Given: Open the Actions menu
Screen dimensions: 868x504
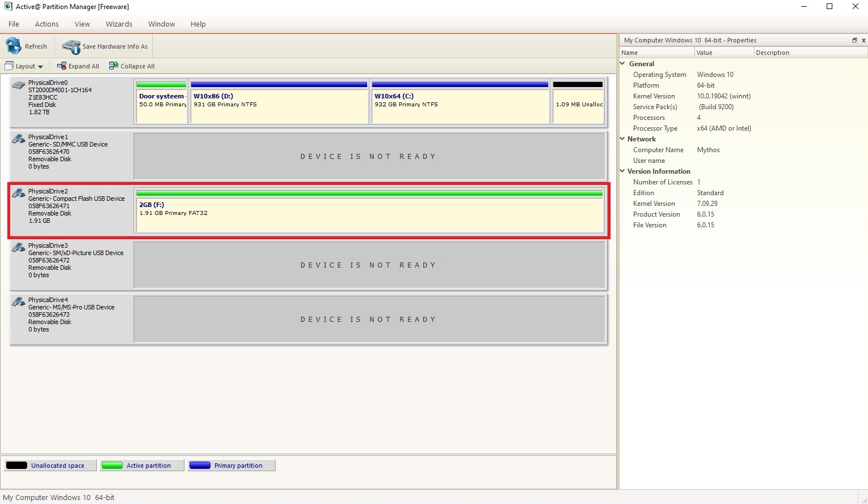Looking at the screenshot, I should click(x=46, y=24).
